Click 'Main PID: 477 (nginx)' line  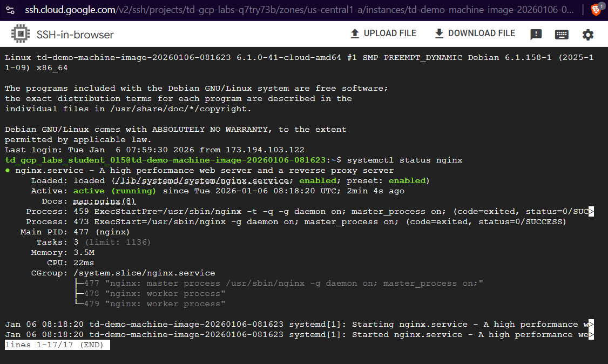(75, 232)
